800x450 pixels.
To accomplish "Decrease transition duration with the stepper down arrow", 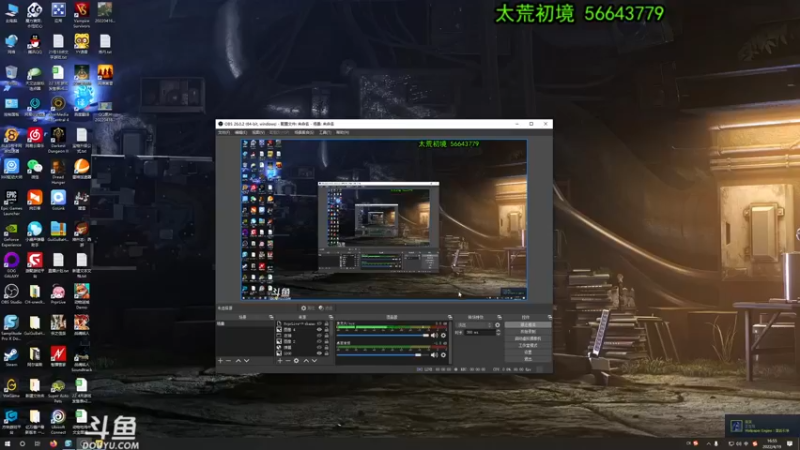I will [x=498, y=334].
